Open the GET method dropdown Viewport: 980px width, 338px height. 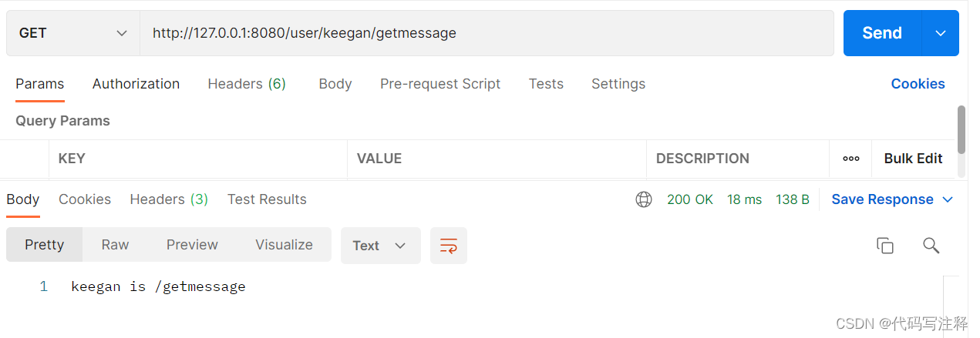(72, 33)
